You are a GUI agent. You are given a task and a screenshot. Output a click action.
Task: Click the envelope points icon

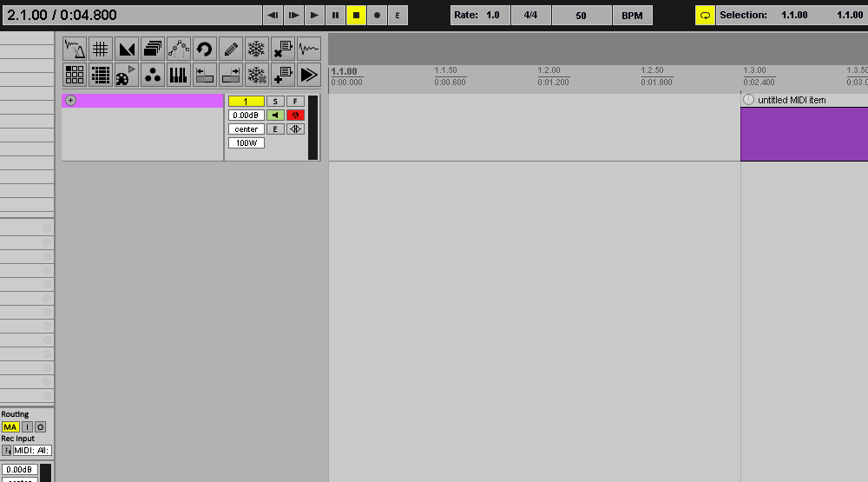pyautogui.click(x=178, y=50)
